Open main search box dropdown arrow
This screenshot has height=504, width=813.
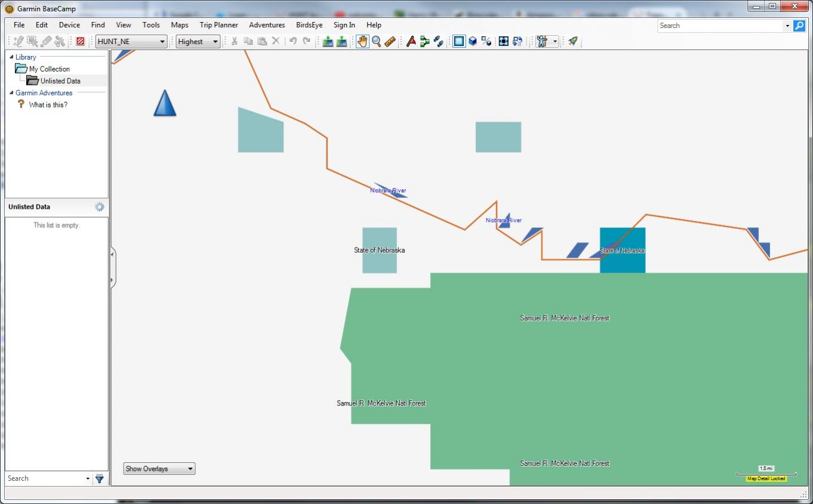[787, 26]
